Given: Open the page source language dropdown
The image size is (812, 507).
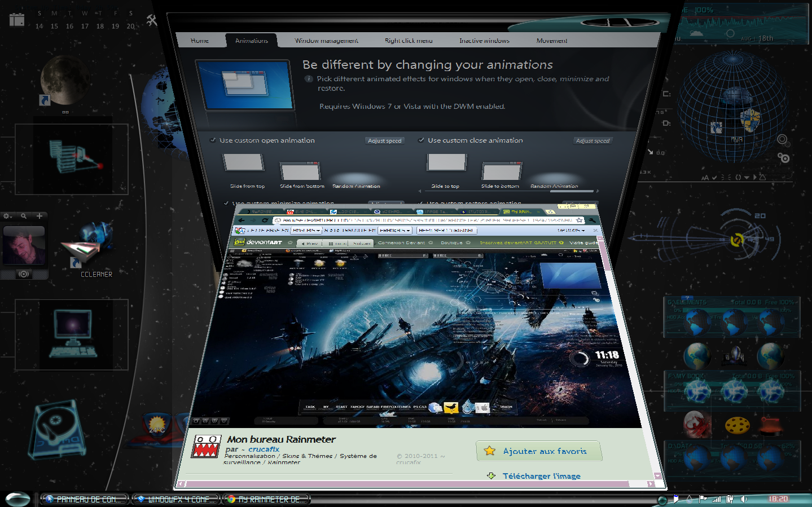Looking at the screenshot, I should 305,230.
